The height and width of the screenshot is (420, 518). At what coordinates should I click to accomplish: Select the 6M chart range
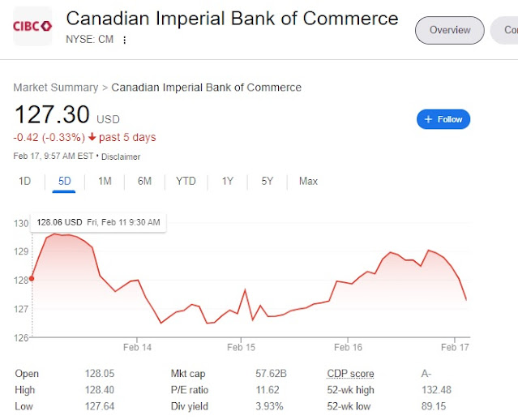[x=144, y=181]
